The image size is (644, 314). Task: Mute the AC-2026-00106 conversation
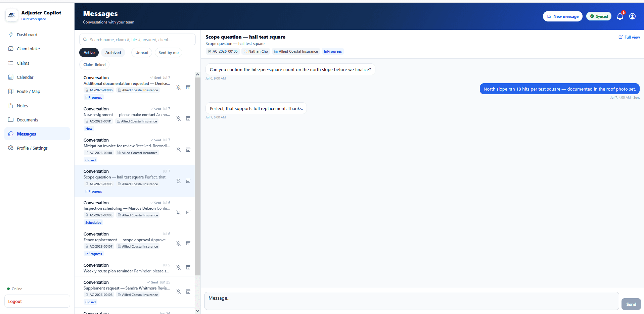click(x=179, y=87)
